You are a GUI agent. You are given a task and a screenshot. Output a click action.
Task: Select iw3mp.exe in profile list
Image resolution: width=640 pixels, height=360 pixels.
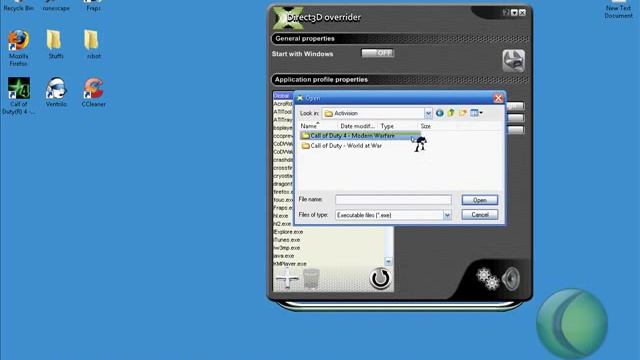pyautogui.click(x=287, y=248)
